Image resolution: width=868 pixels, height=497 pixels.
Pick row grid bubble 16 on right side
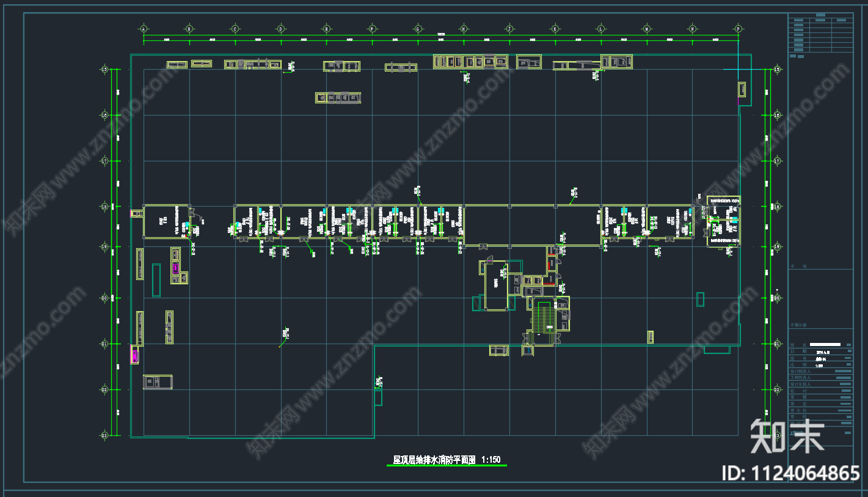point(777,115)
